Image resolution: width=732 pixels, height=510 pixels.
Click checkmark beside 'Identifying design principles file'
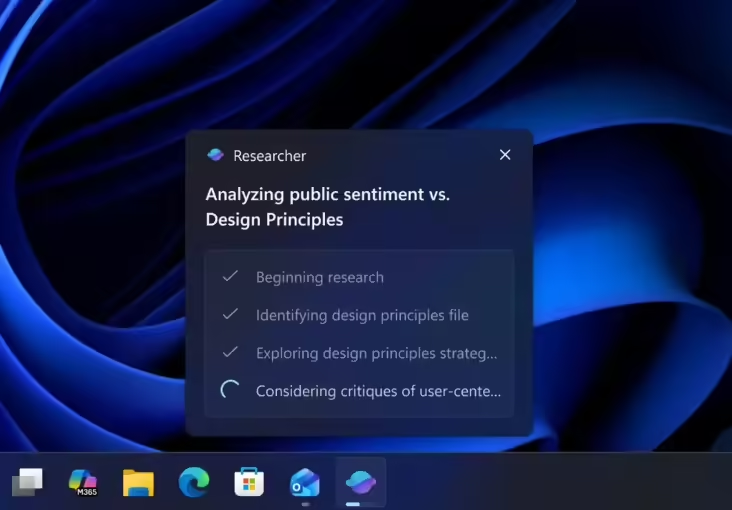tap(230, 314)
